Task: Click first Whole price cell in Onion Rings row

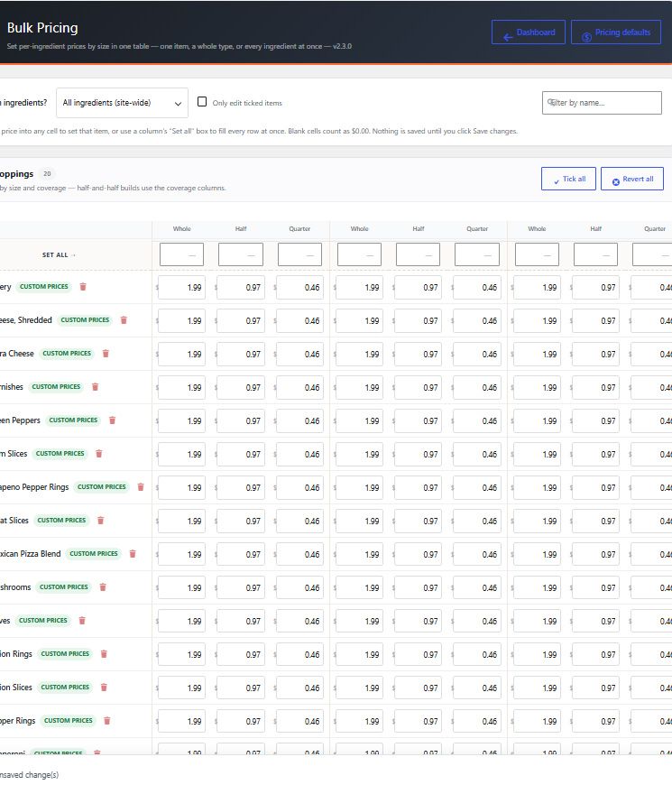Action: pos(182,655)
